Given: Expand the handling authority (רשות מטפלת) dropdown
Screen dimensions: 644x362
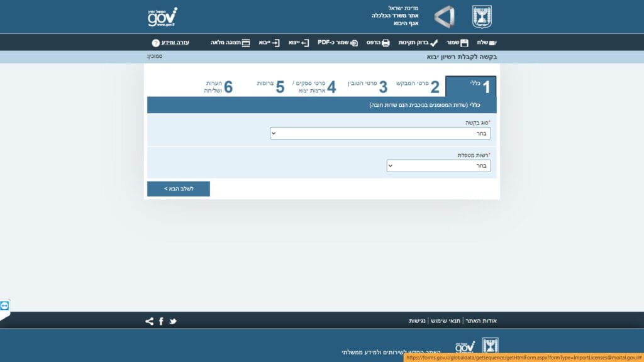Looking at the screenshot, I should click(438, 166).
